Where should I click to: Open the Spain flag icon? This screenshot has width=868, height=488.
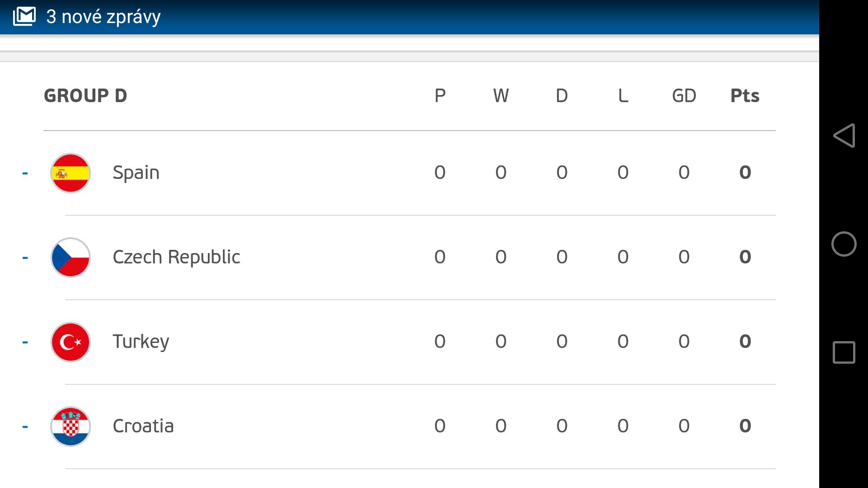(x=70, y=173)
